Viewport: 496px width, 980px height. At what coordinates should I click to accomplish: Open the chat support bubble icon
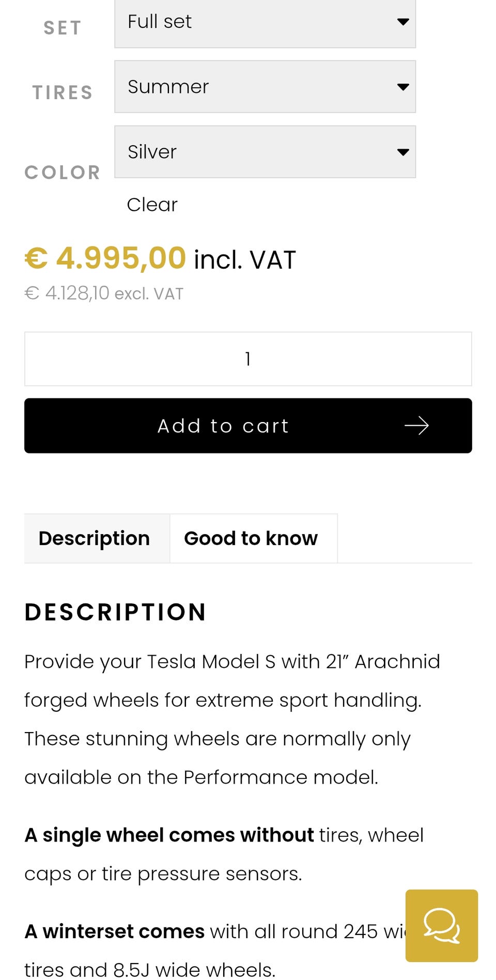point(441,925)
